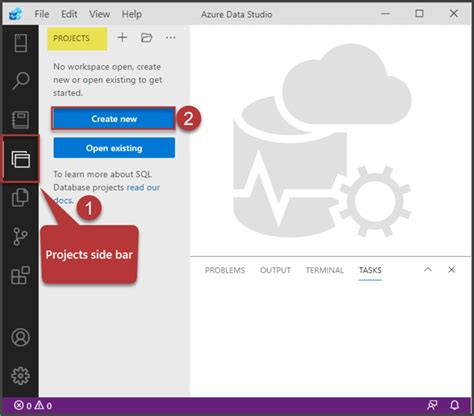Open the View menu
Viewport: 474px width, 416px height.
pos(99,14)
